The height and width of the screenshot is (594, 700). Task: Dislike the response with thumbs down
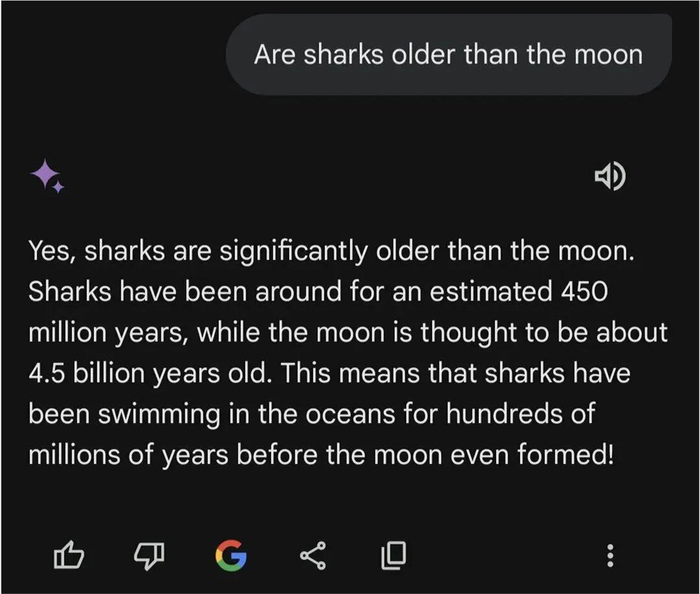pyautogui.click(x=149, y=556)
